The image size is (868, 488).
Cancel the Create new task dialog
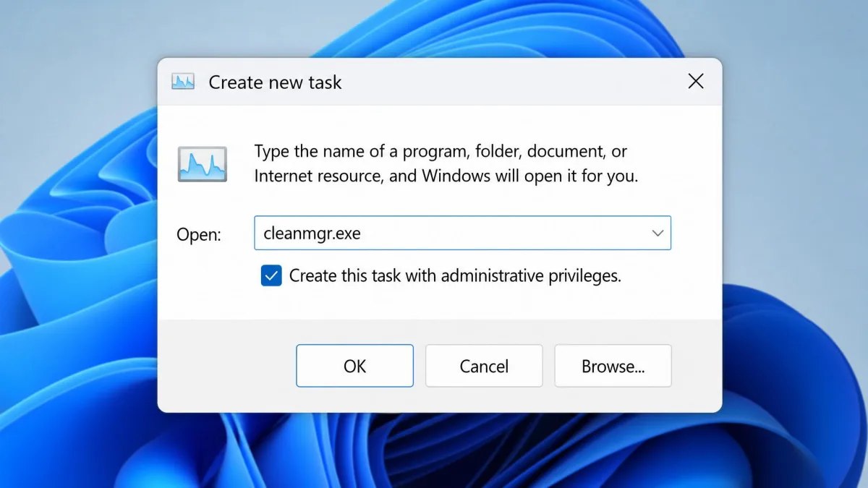click(484, 366)
